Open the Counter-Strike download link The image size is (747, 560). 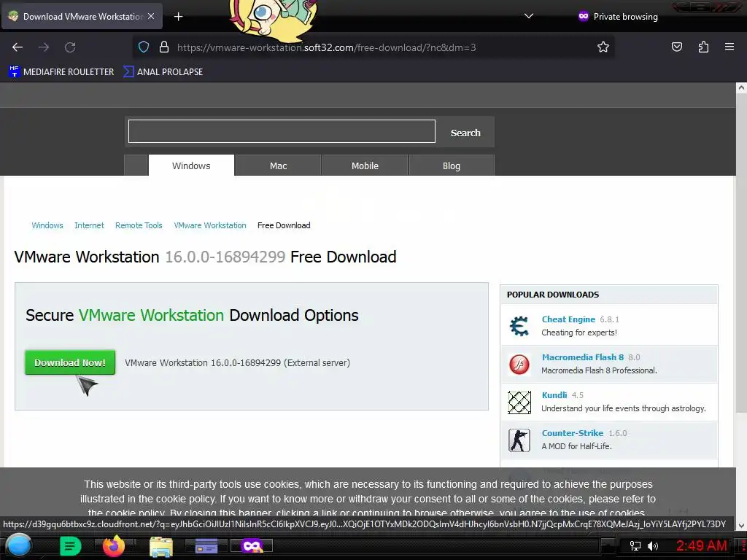(x=572, y=433)
